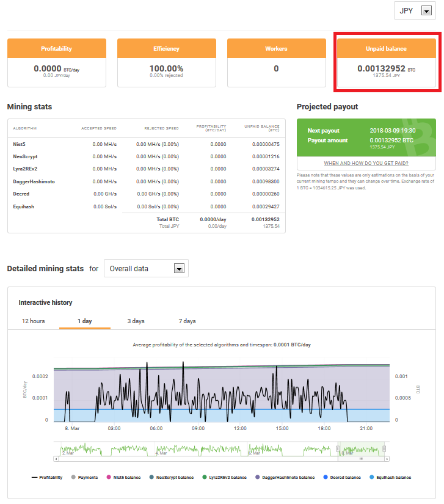Click the Profitability card header
This screenshot has height=504, width=444.
coord(57,48)
